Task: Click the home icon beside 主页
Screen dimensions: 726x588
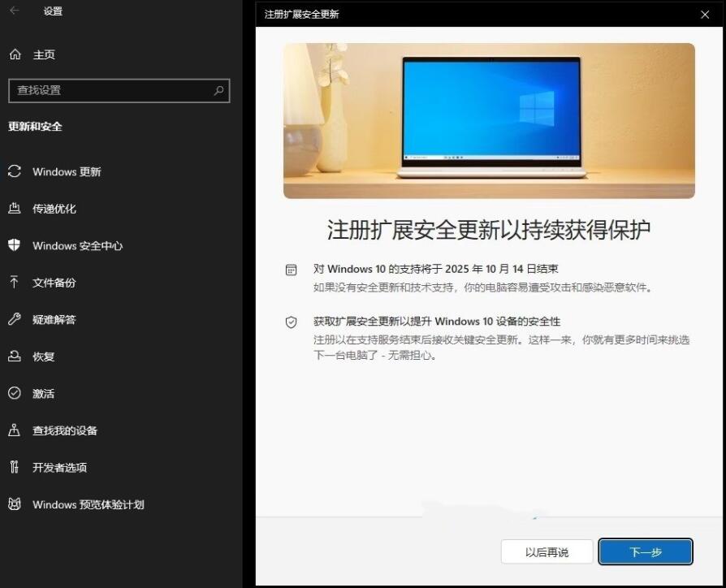Action: coord(15,54)
